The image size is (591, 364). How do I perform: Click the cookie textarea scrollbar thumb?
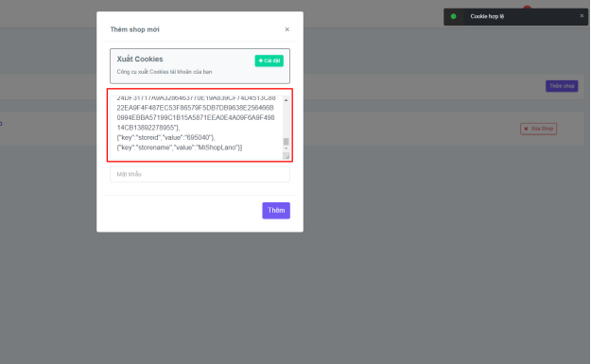coord(287,142)
